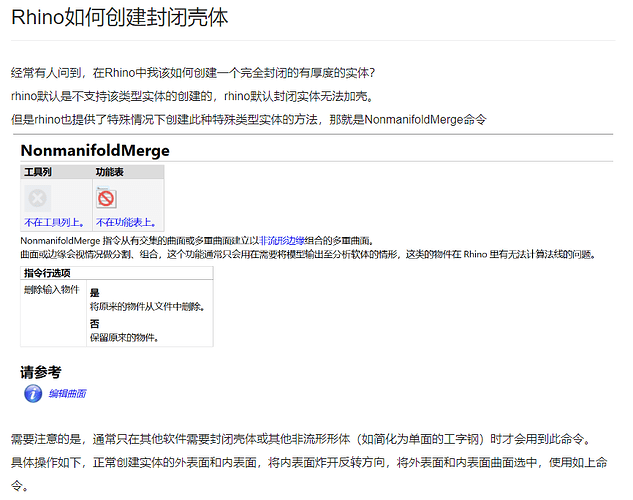Open the 不在功能表上 link
The image size is (633, 500).
126,222
